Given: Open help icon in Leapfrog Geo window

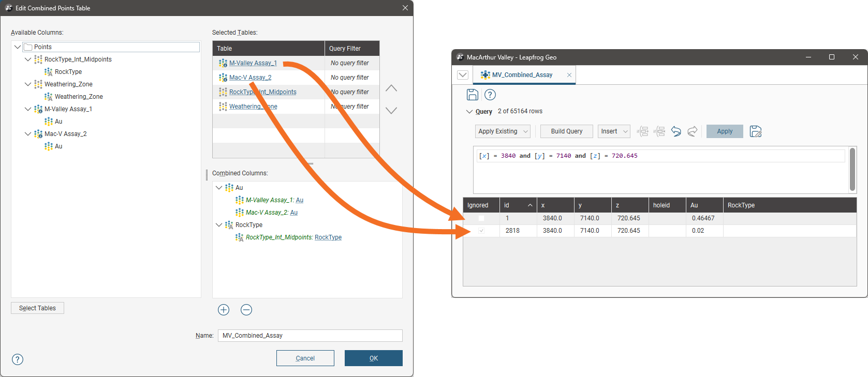Looking at the screenshot, I should 490,95.
